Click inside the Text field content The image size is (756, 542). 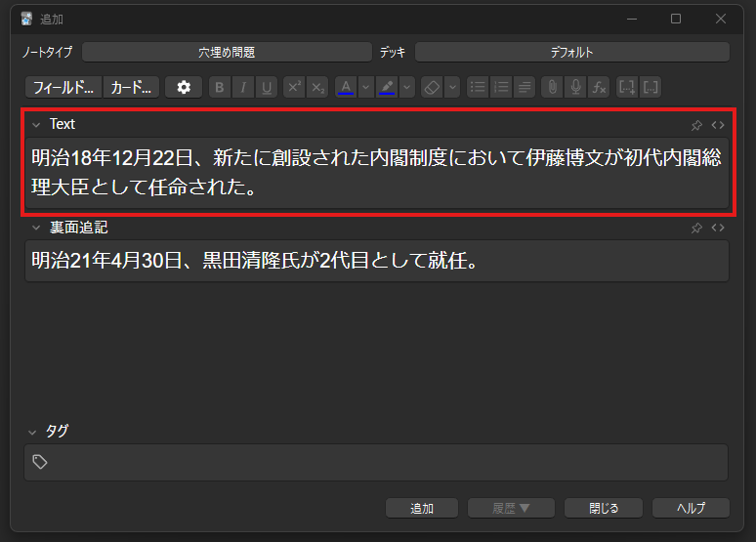[x=377, y=173]
